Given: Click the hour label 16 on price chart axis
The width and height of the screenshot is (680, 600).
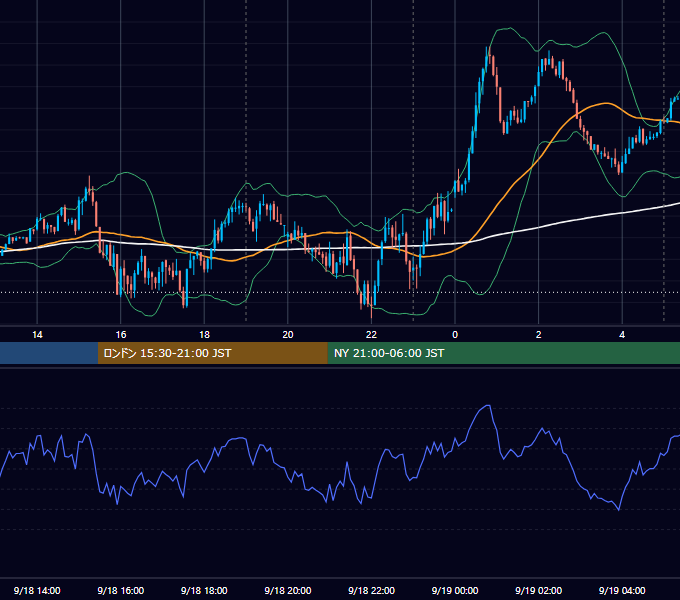Looking at the screenshot, I should coord(121,335).
